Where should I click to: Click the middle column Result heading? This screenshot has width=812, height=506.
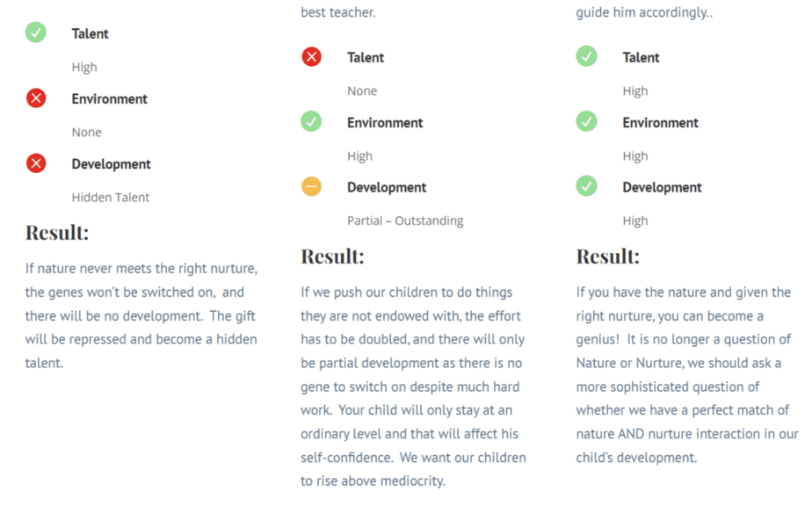coord(332,257)
